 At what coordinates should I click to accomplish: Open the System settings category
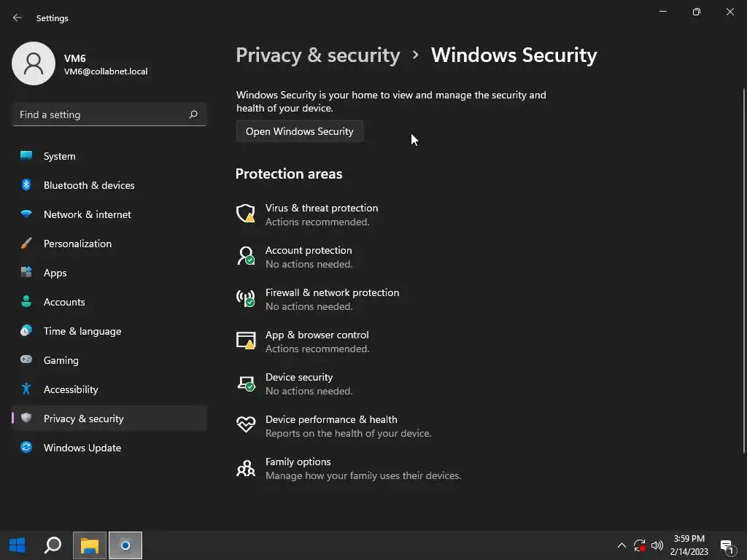click(x=109, y=156)
